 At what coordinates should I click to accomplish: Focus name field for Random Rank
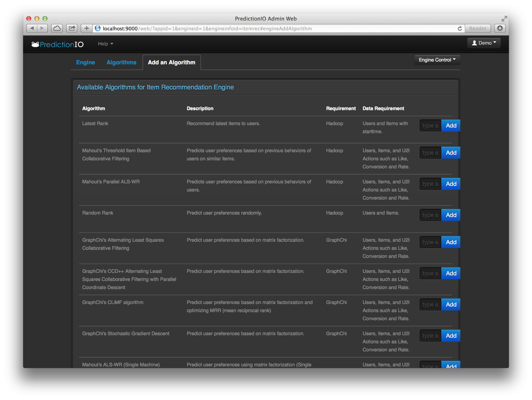coord(430,215)
